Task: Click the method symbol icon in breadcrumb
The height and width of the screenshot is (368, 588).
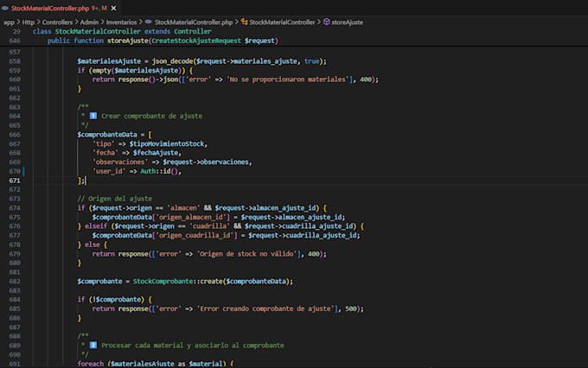Action: point(327,22)
